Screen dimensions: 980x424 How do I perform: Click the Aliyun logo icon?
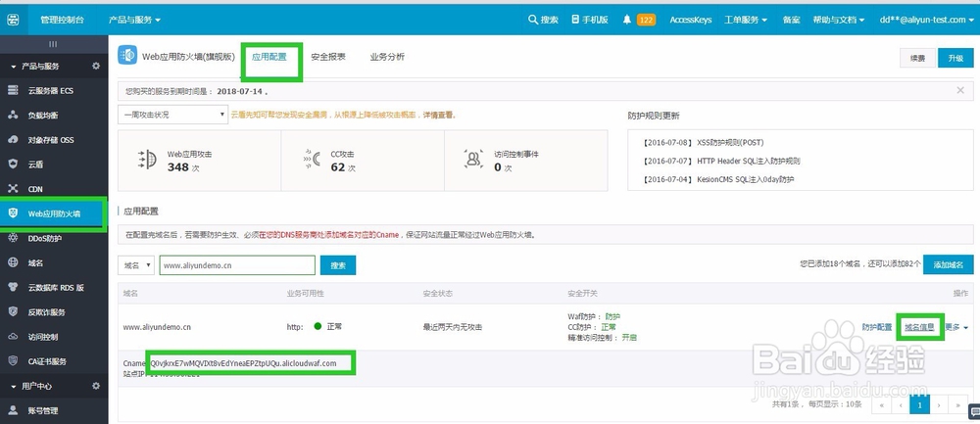pyautogui.click(x=13, y=20)
